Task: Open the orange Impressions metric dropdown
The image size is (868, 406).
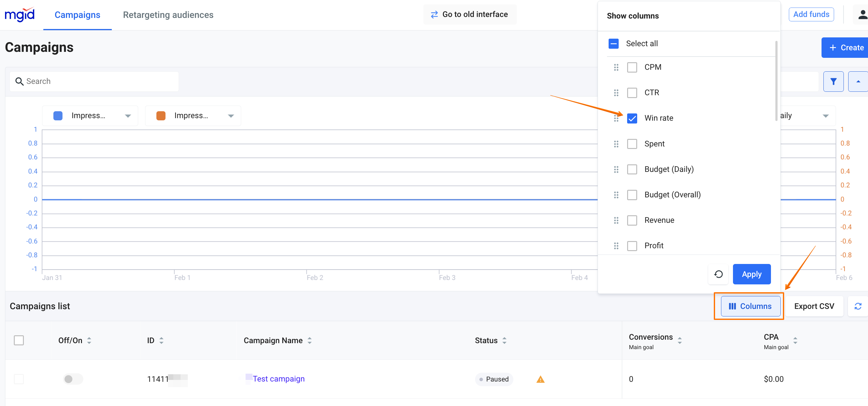Action: click(193, 116)
